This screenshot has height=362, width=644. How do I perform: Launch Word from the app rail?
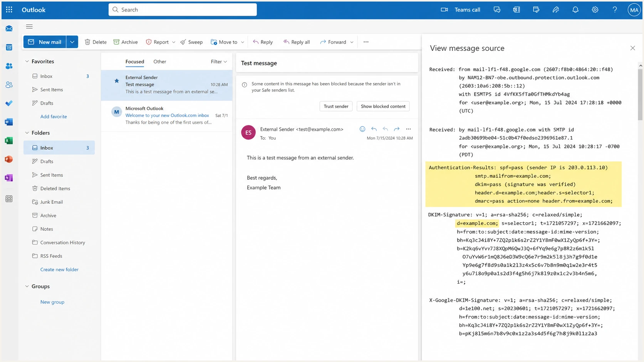(x=9, y=122)
